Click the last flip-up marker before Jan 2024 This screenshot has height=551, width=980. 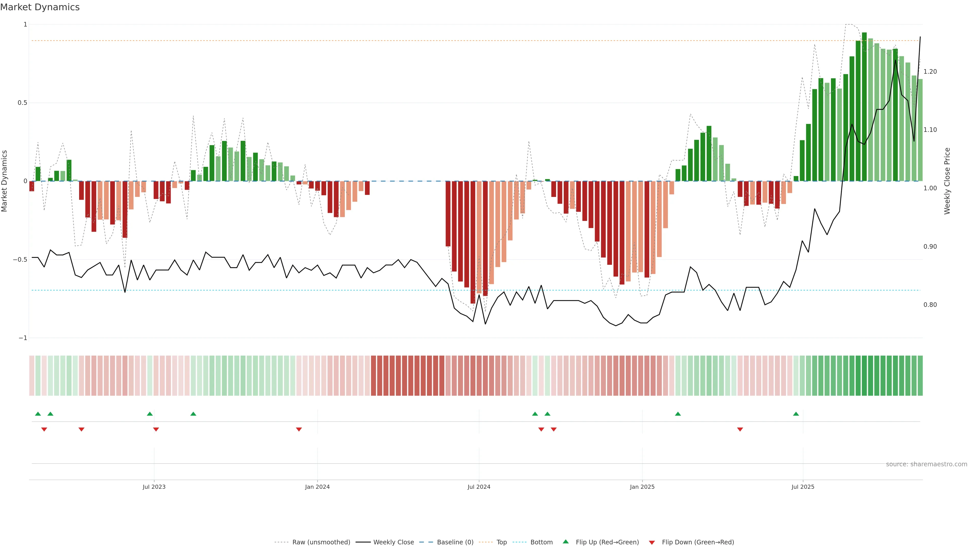click(x=193, y=414)
